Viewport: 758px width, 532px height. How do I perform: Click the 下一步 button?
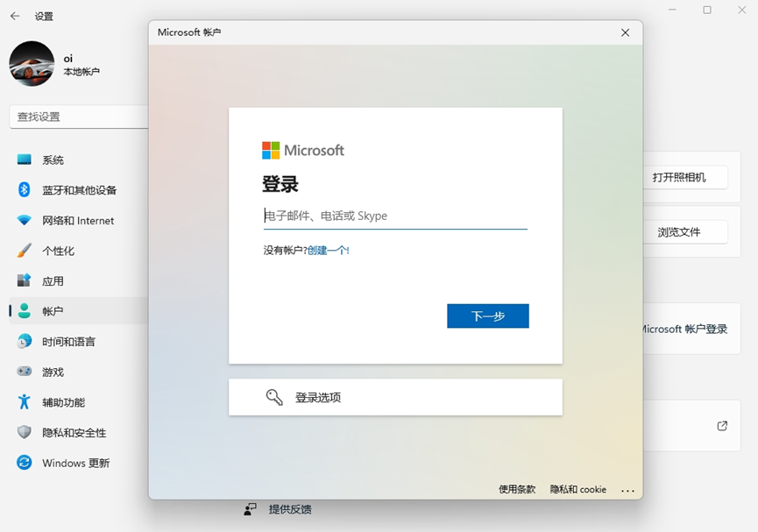(488, 316)
